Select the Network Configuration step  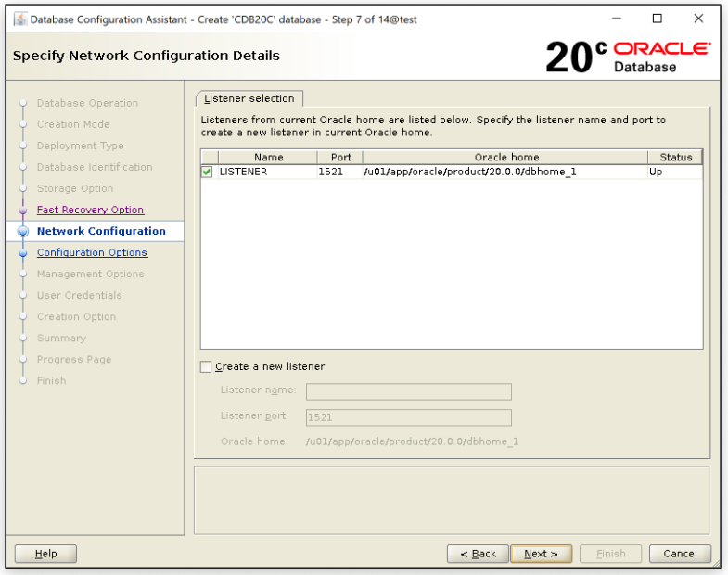pyautogui.click(x=101, y=232)
